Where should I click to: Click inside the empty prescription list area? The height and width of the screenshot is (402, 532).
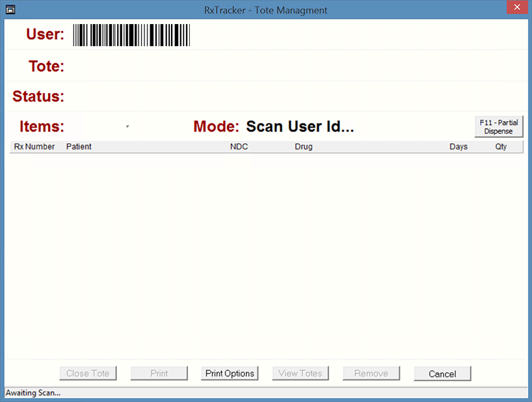(266, 254)
